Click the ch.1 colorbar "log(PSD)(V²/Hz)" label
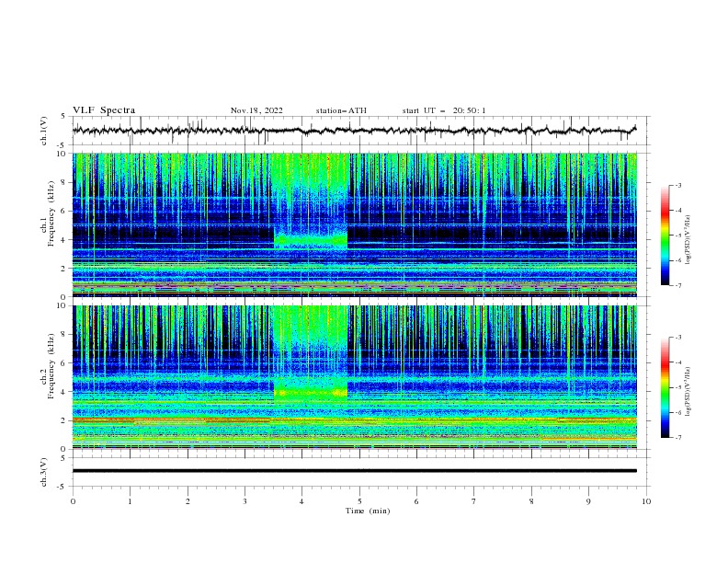728x563 pixels. point(688,240)
